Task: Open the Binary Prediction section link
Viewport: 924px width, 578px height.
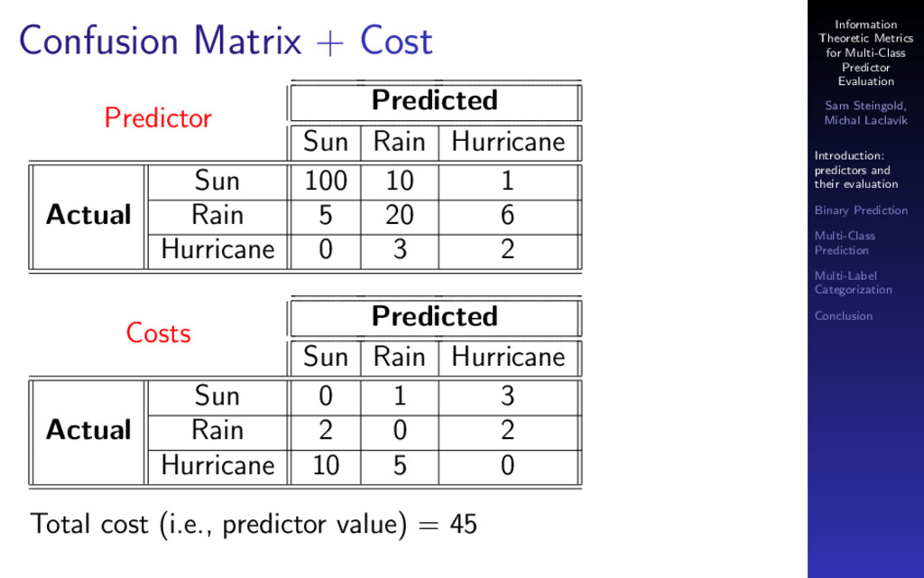Action: [x=861, y=210]
